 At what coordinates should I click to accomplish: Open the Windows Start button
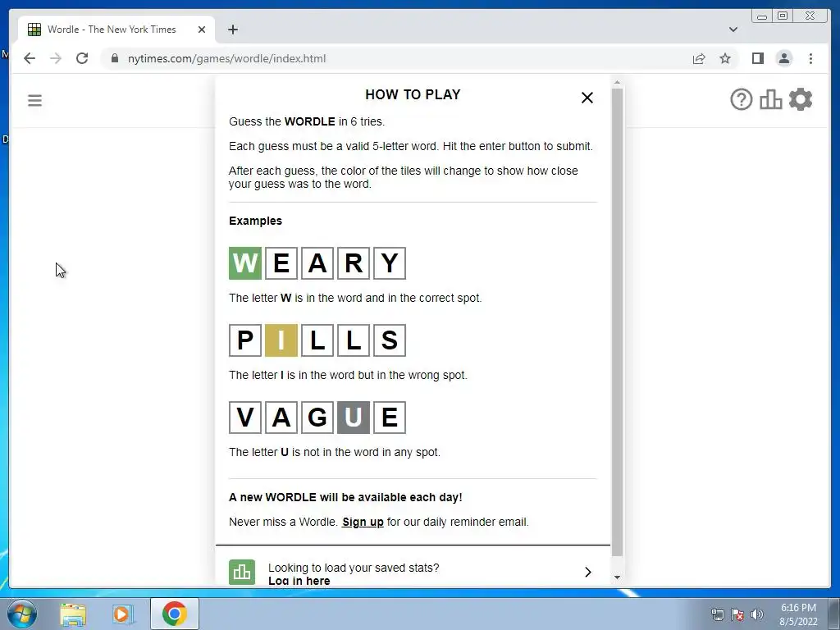tap(22, 614)
